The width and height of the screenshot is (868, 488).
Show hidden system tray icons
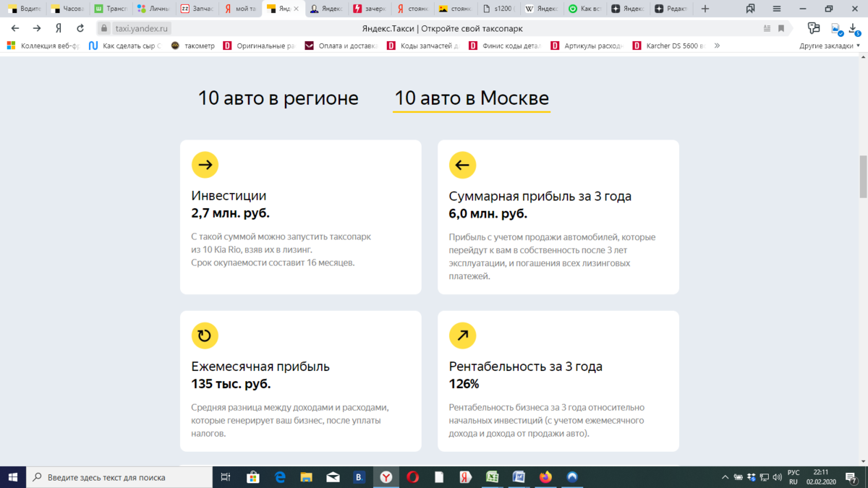pos(726,477)
